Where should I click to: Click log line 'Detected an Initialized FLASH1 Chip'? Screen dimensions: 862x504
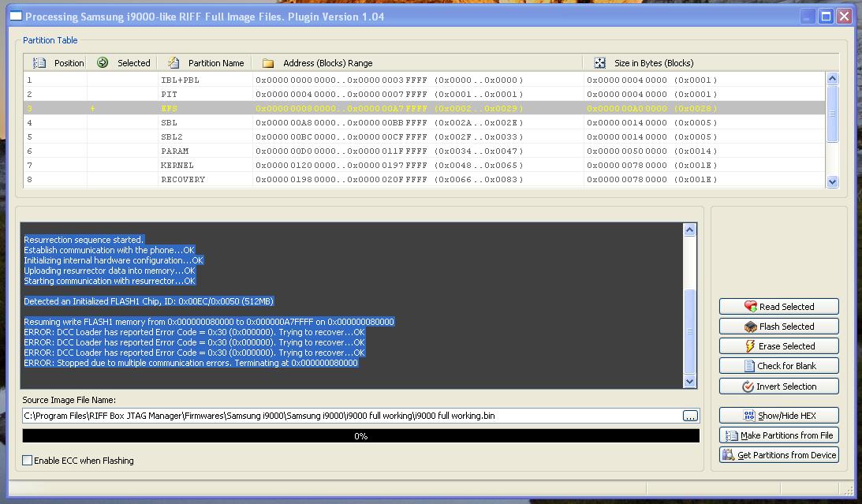coord(148,301)
